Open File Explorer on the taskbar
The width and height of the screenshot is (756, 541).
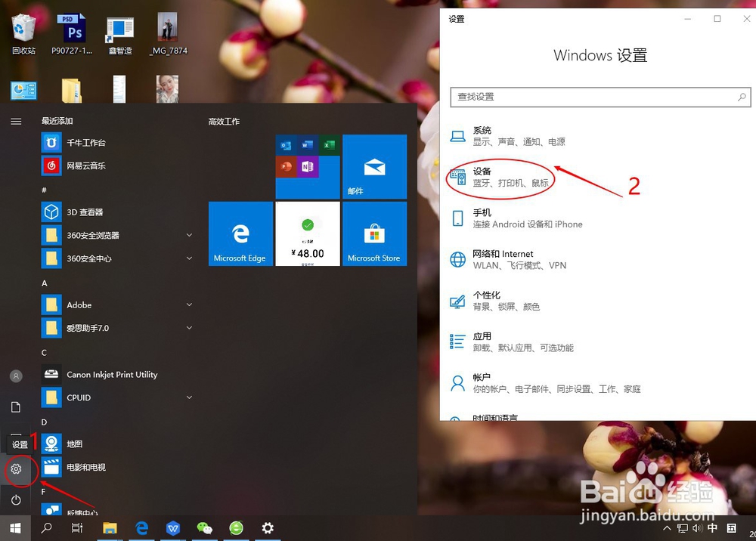110,527
